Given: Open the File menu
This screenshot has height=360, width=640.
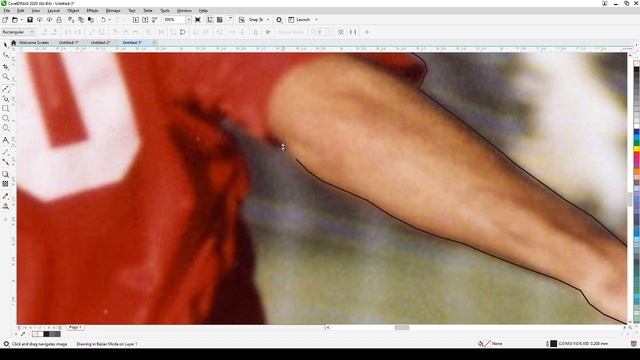Looking at the screenshot, I should click(7, 11).
